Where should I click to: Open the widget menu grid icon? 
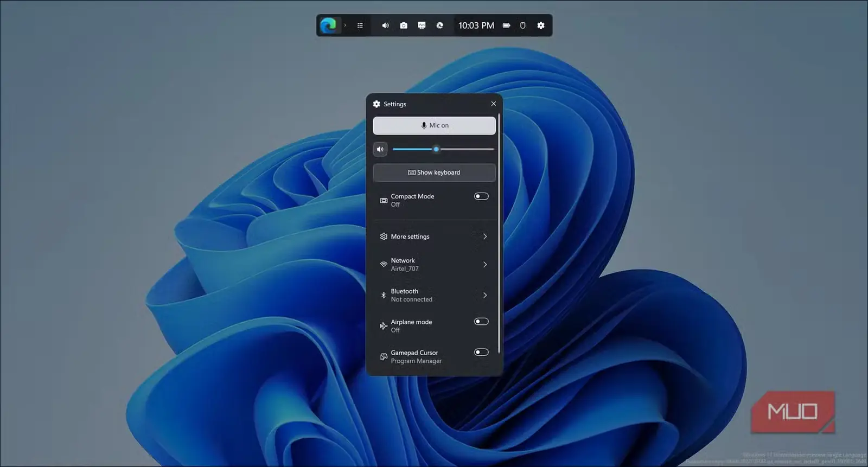click(x=360, y=25)
